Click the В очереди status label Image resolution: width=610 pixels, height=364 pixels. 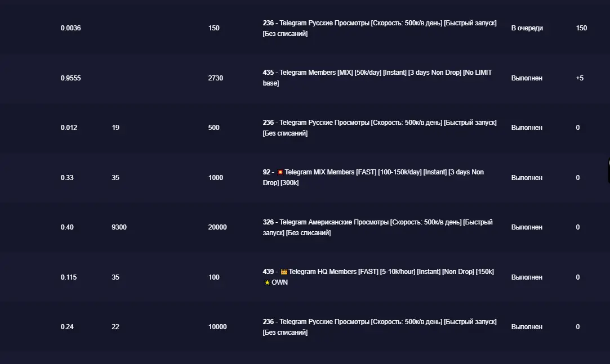(527, 28)
